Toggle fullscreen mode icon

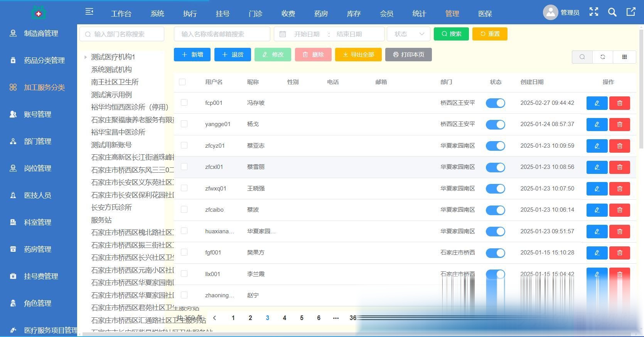pos(594,12)
